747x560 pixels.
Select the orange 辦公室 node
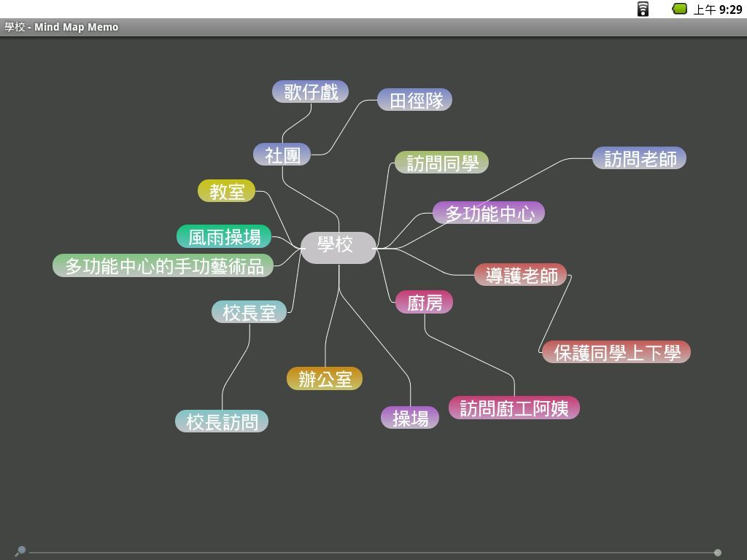[x=325, y=379]
